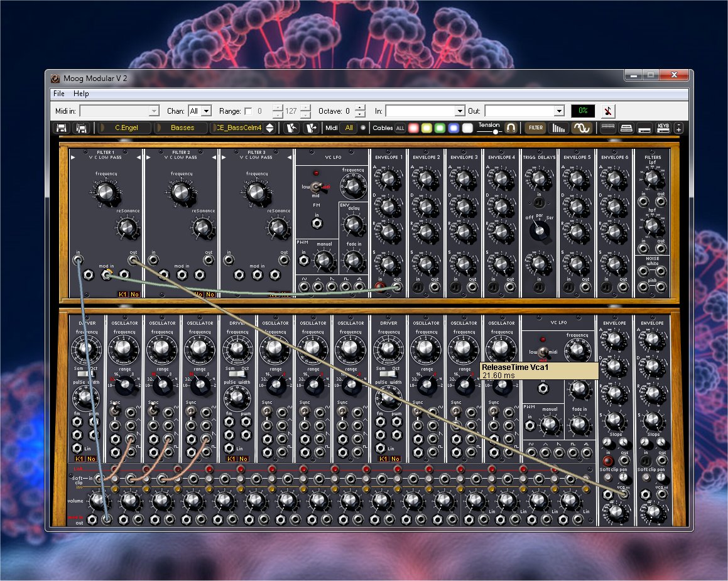This screenshot has width=728, height=581.
Task: Toggle Filter 1 K1 keyboard follow
Action: point(122,294)
